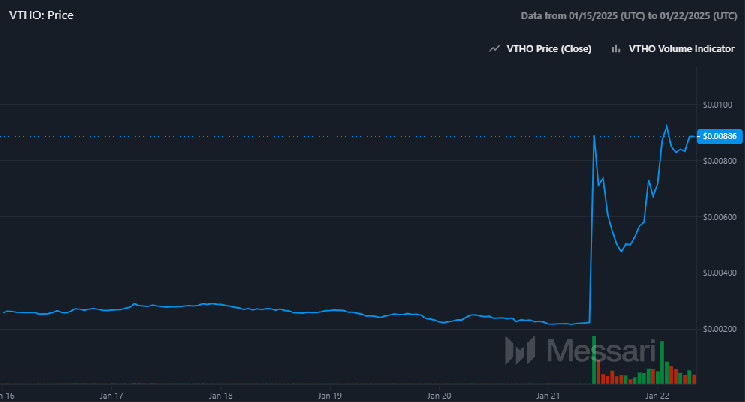Click the Jan 20 x-axis label

[439, 396]
